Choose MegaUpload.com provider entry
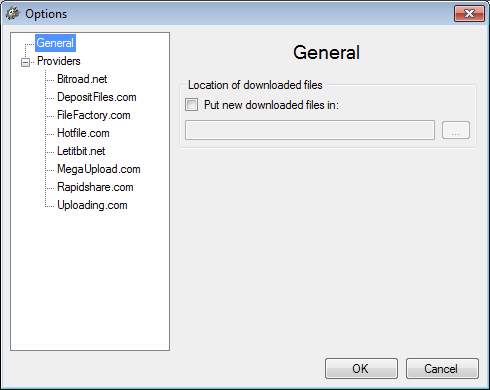Screen dimensions: 490x390 99,169
